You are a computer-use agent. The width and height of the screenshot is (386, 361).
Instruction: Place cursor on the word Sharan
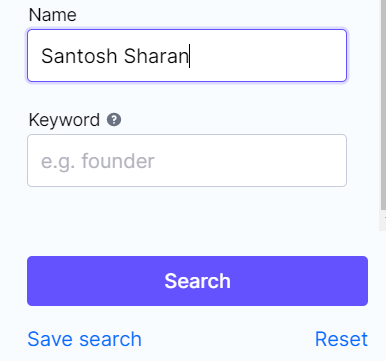(x=156, y=56)
